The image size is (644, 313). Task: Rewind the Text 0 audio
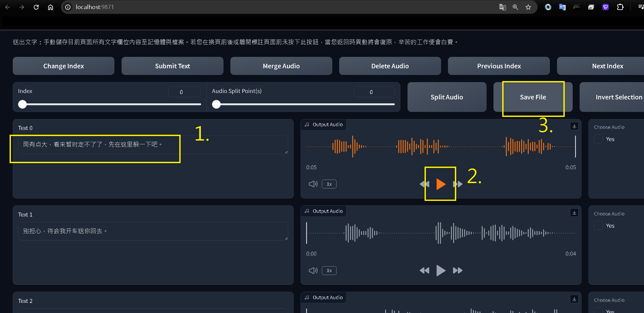424,184
